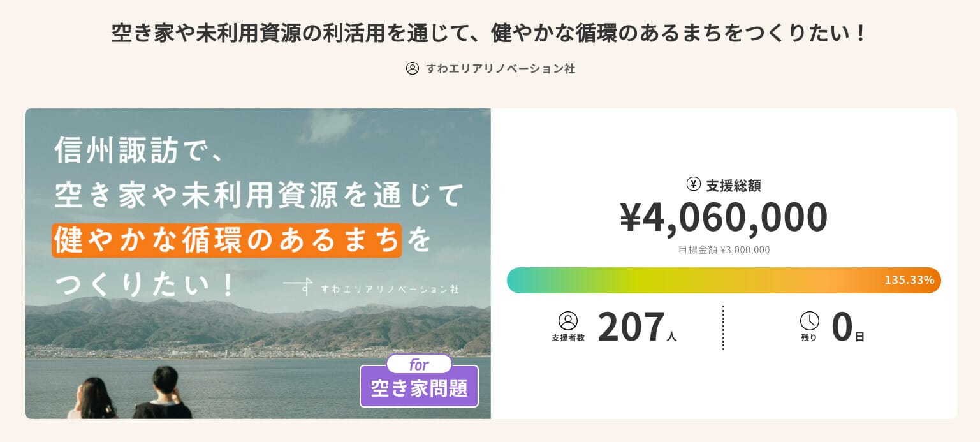Open the すわエリアリノベーション社 organizer link

tap(501, 68)
